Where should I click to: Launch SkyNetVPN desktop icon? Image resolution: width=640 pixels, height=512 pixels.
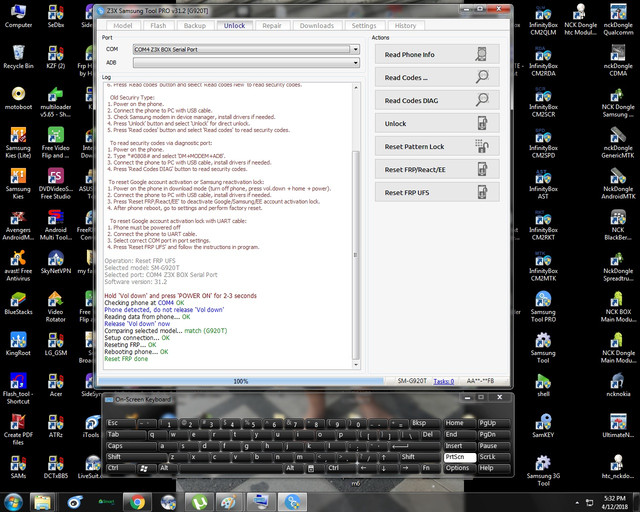pos(56,262)
